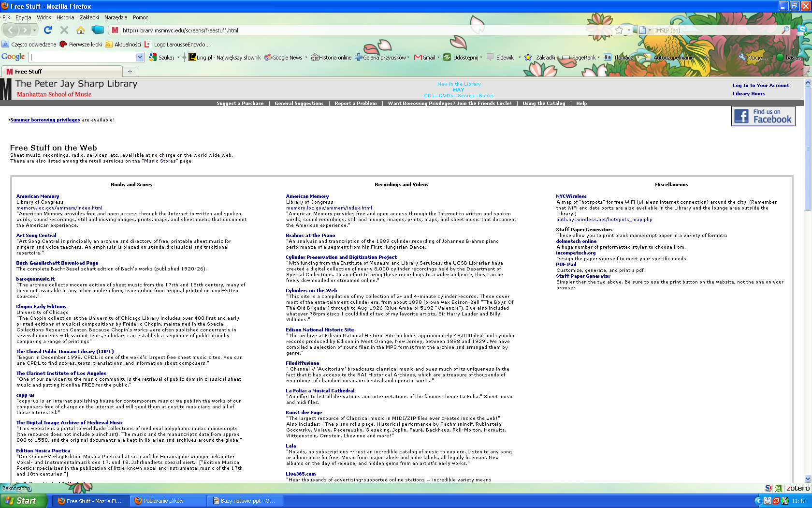This screenshot has width=812, height=508.
Task: Open Zotero in the status bar
Action: 797,488
